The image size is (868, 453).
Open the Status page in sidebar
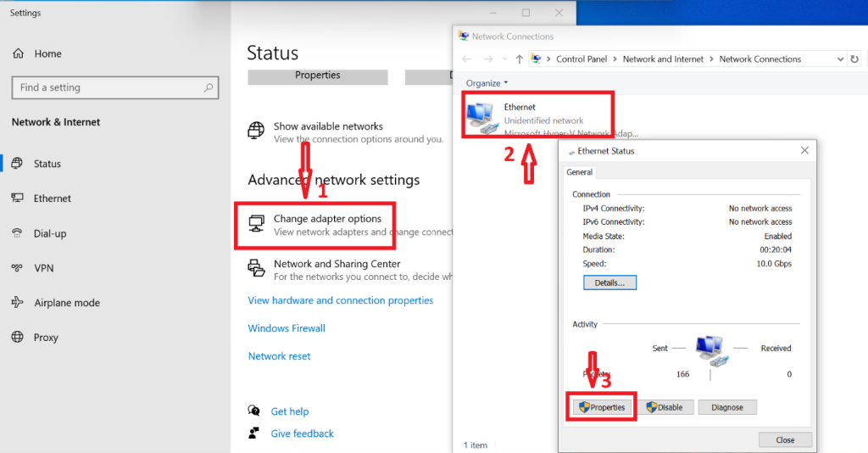[x=47, y=164]
